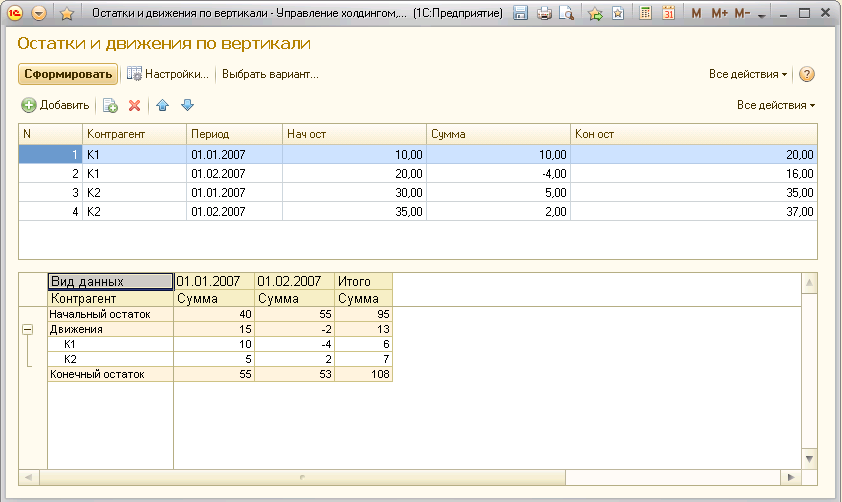Move row up with blue arrow

coord(163,105)
